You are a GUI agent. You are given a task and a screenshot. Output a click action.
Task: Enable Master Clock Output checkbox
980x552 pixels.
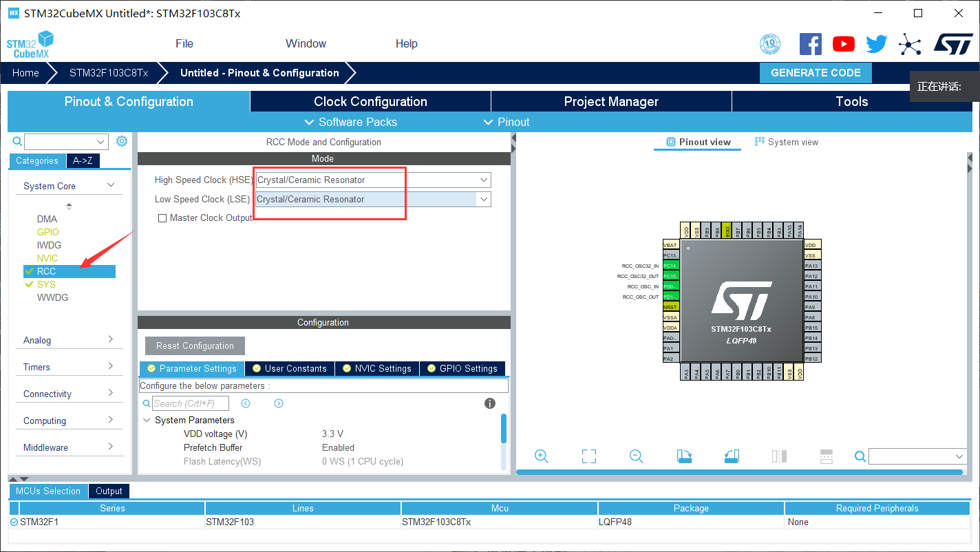click(162, 218)
